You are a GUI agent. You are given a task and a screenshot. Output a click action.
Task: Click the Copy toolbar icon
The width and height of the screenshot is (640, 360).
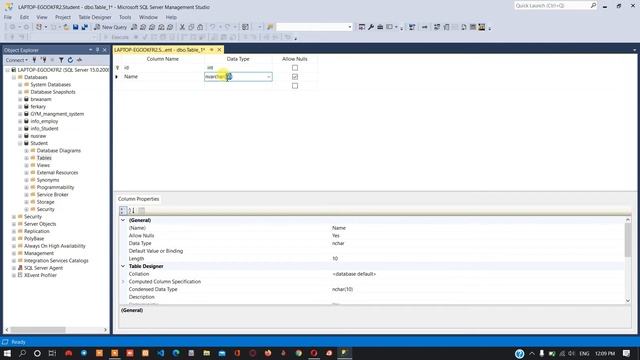coord(191,27)
